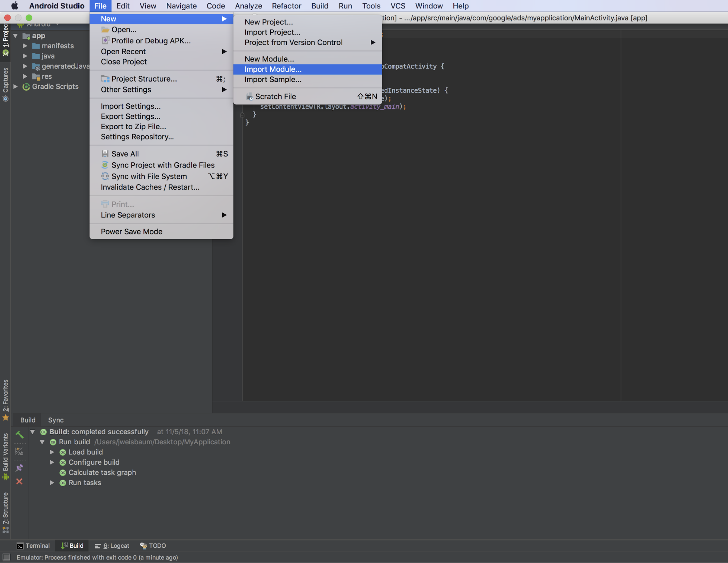The image size is (728, 563).
Task: Expand the manifests folder in project tree
Action: click(25, 45)
